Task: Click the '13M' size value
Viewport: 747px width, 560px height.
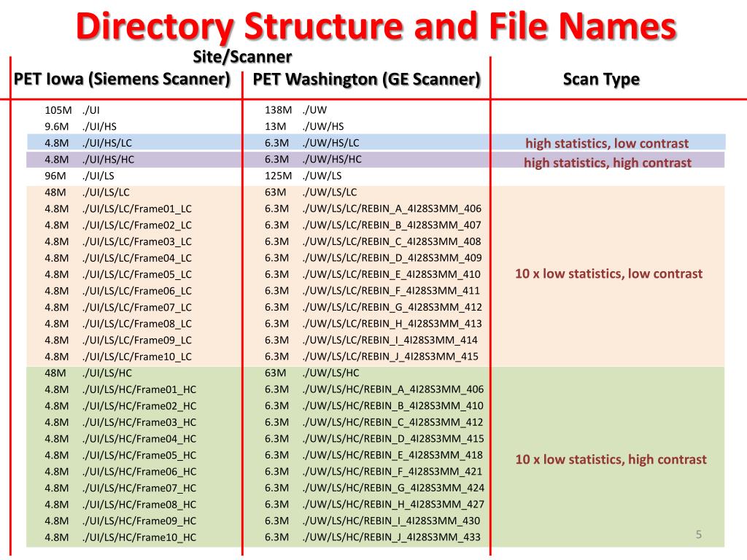Action: coord(275,127)
